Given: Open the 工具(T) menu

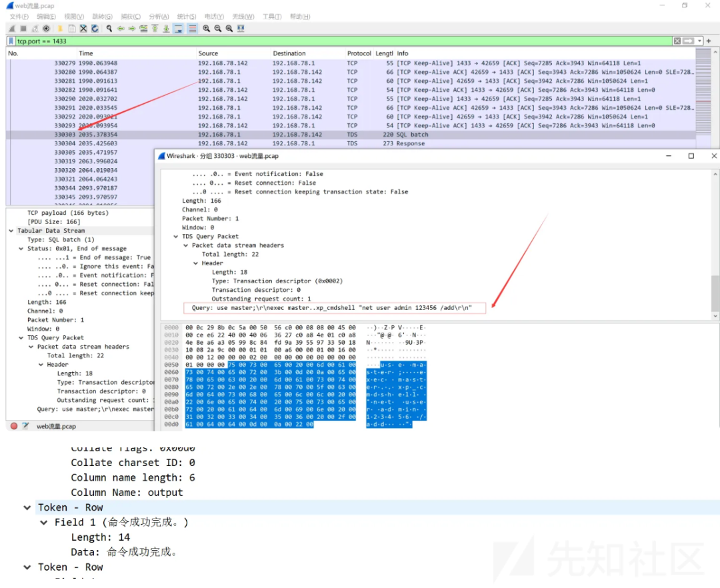Looking at the screenshot, I should pyautogui.click(x=272, y=17).
